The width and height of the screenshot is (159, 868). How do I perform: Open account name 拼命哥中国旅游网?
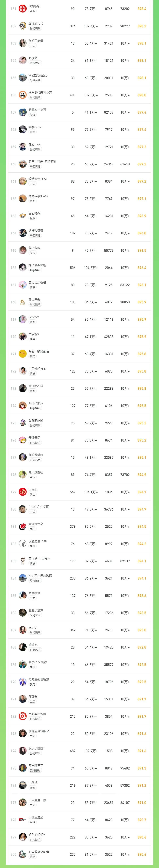pos(40,576)
